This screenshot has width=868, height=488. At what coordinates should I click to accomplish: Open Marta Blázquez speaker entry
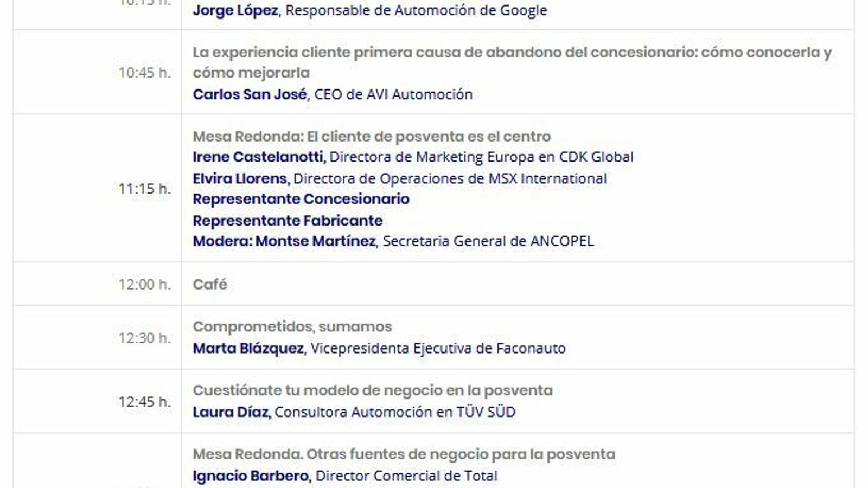[248, 348]
